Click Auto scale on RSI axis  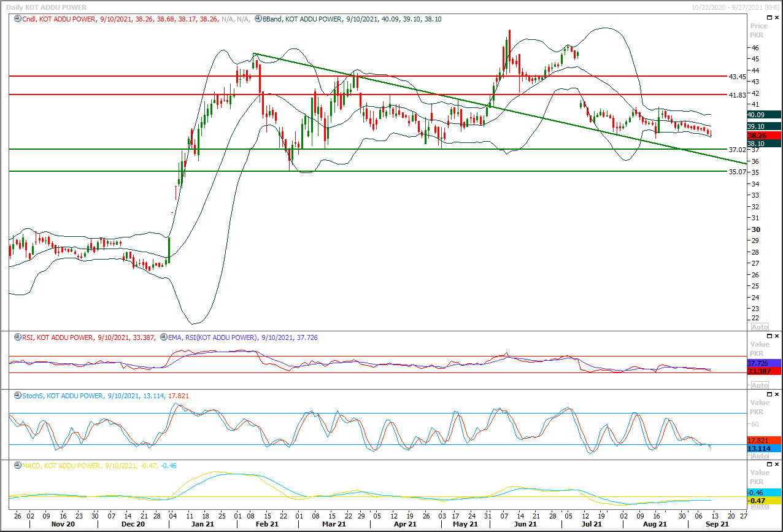click(760, 385)
